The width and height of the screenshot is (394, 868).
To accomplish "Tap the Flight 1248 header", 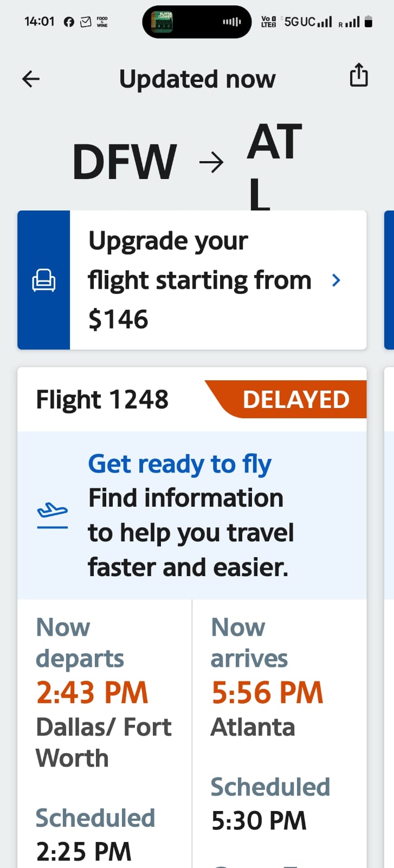I will coord(102,400).
